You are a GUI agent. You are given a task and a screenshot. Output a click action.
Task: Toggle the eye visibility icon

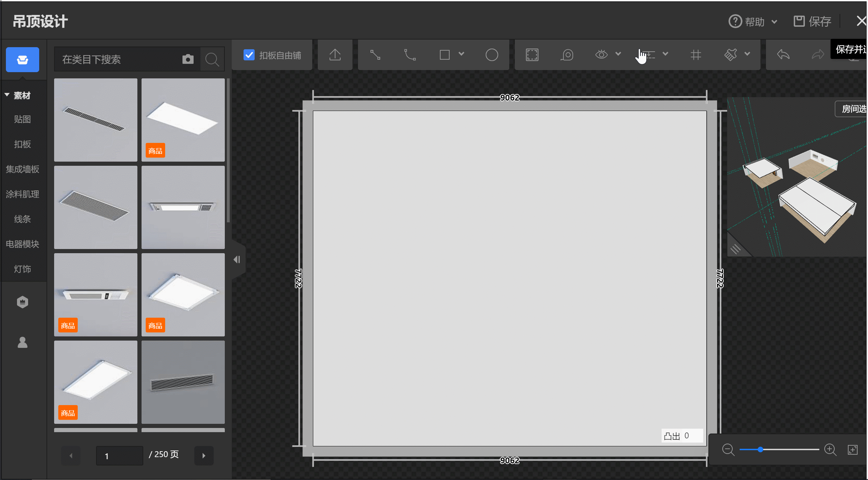coord(601,55)
